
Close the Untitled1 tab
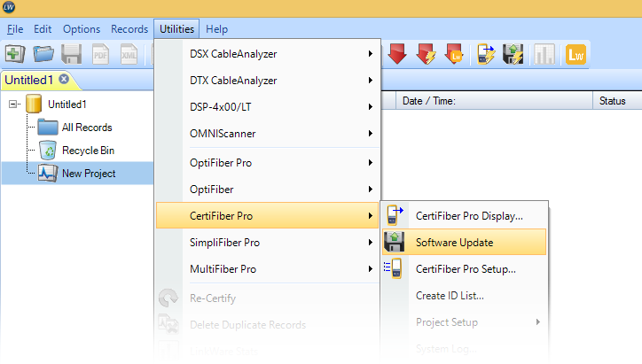(x=64, y=80)
